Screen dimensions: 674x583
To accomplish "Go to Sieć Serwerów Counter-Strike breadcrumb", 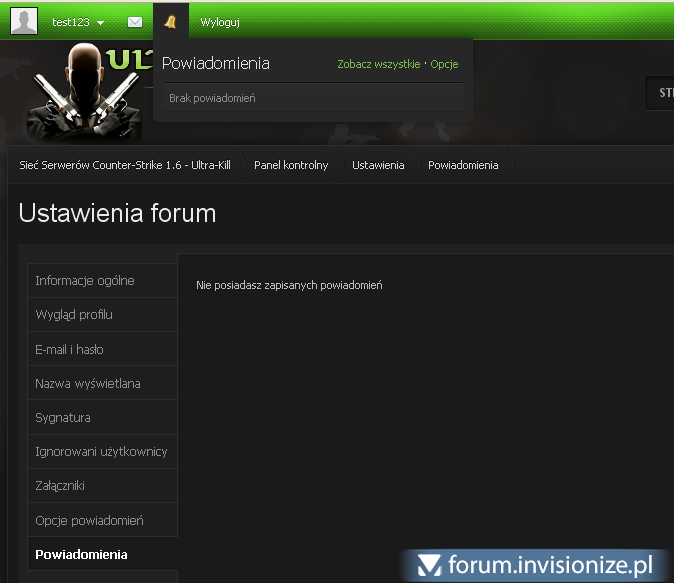I will (x=125, y=165).
